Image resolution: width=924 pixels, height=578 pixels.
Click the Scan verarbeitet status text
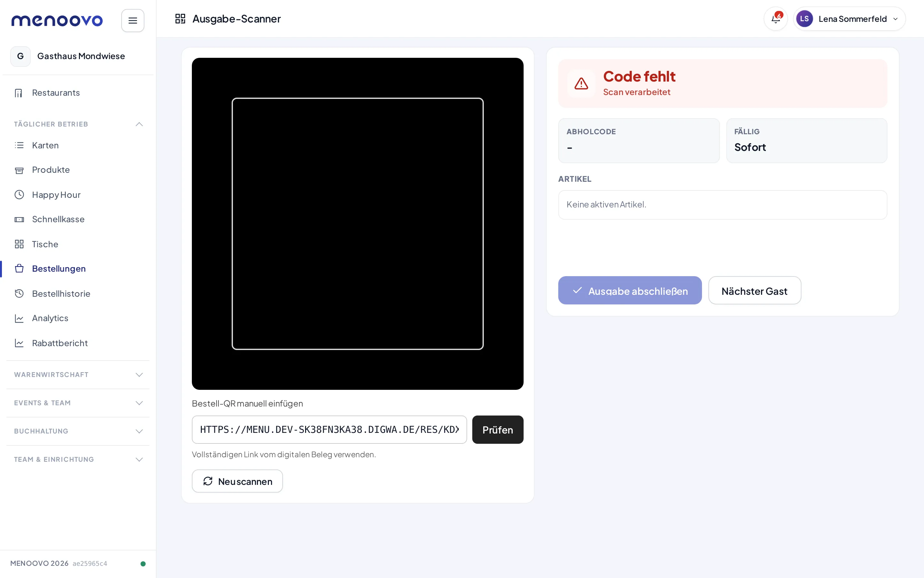click(637, 92)
